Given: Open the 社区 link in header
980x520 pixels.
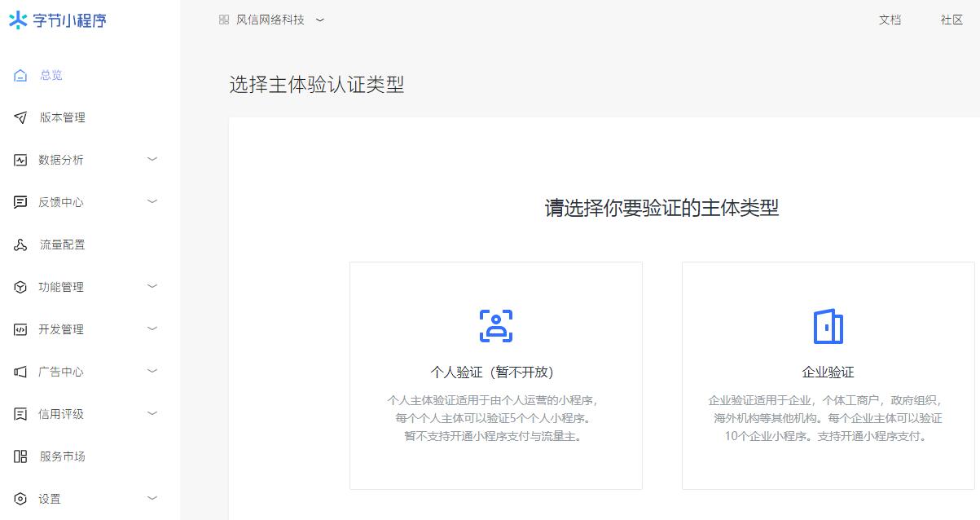Looking at the screenshot, I should coord(951,20).
